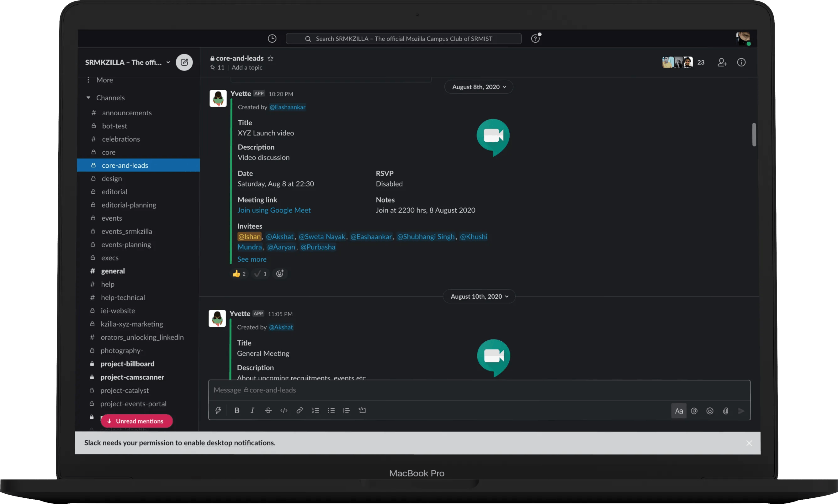
Task: Toggle inline code formatting
Action: (284, 410)
